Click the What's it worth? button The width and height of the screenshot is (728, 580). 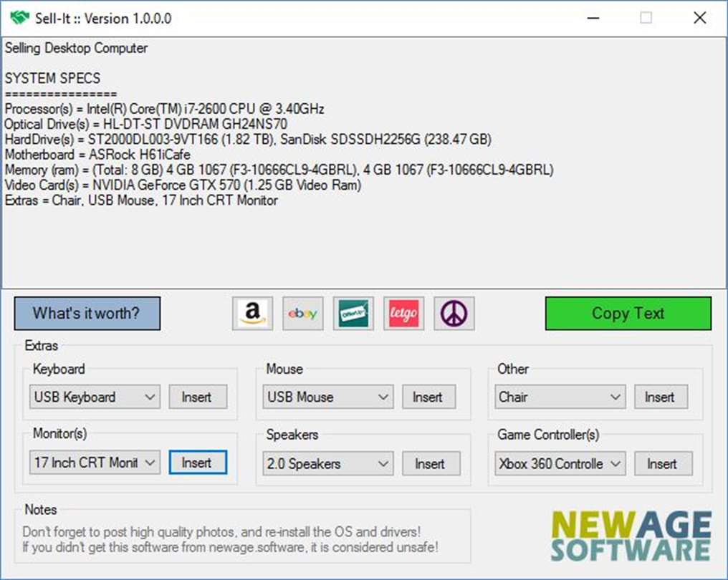(x=87, y=314)
